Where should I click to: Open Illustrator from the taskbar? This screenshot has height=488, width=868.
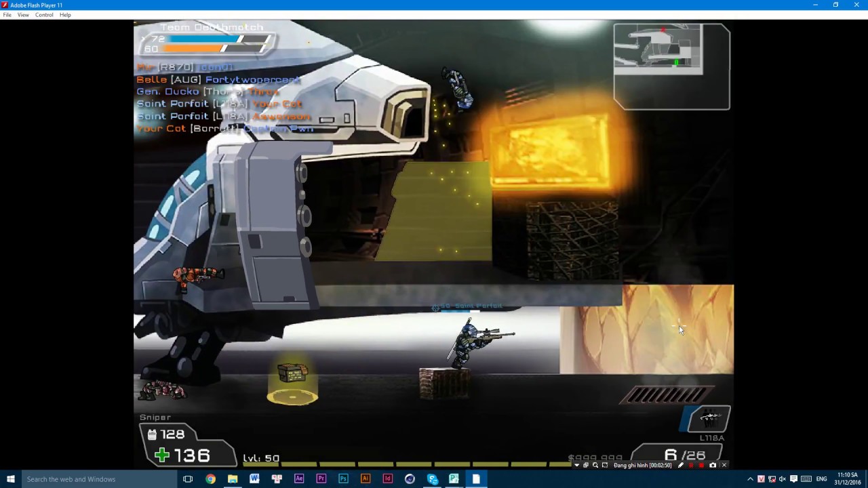click(x=366, y=479)
